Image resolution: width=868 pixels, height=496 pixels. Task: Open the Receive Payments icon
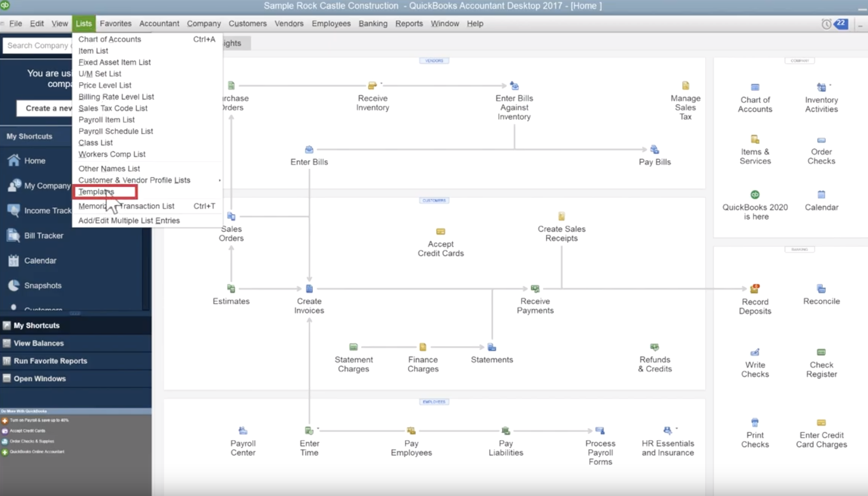(x=535, y=289)
